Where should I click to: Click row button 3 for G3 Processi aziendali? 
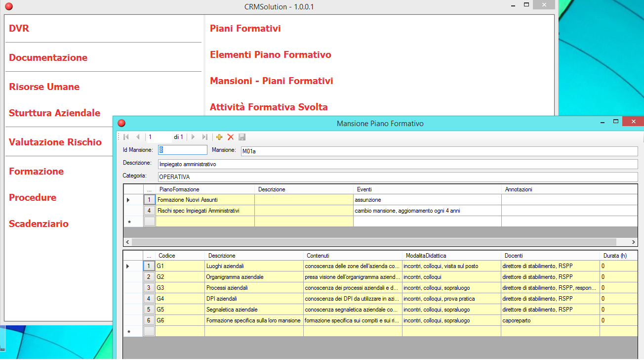click(149, 288)
